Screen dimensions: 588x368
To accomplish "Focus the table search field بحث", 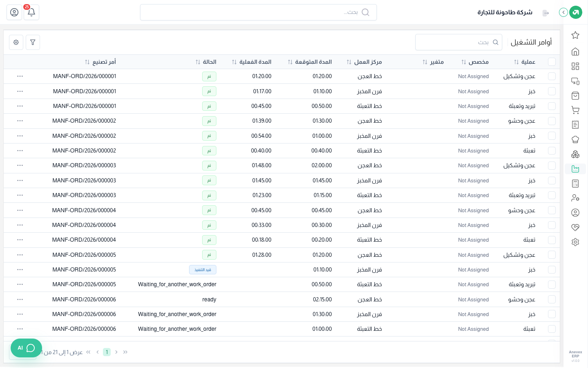I will (x=459, y=42).
